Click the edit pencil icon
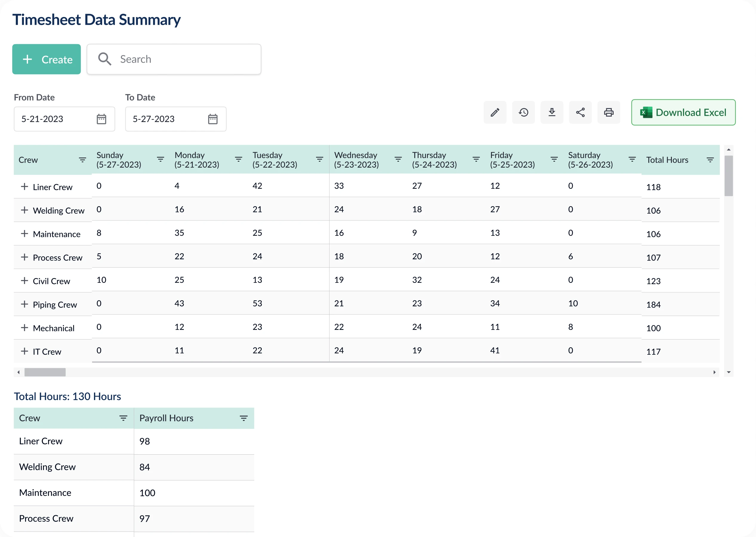Viewport: 756px width, 537px height. (495, 112)
